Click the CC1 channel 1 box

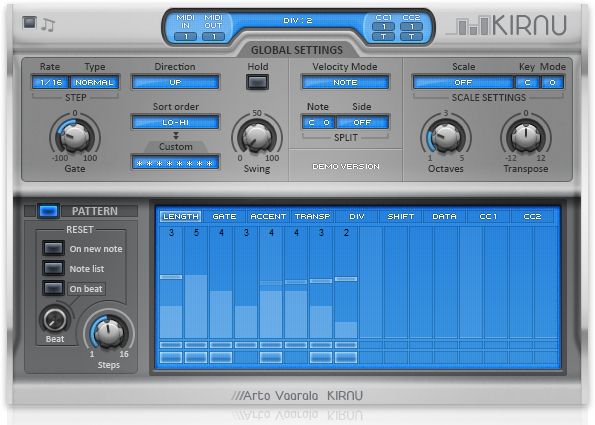(x=384, y=27)
